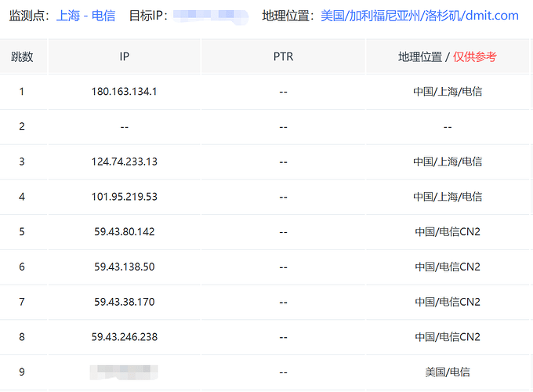This screenshot has height=392, width=533.
Task: Click hop number 5 cell
Action: pyautogui.click(x=22, y=231)
